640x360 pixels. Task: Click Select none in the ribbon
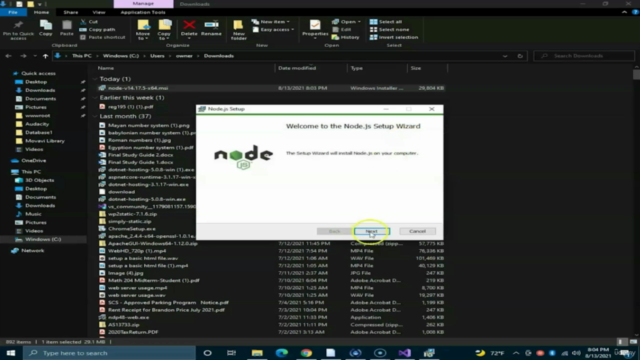[x=389, y=29]
